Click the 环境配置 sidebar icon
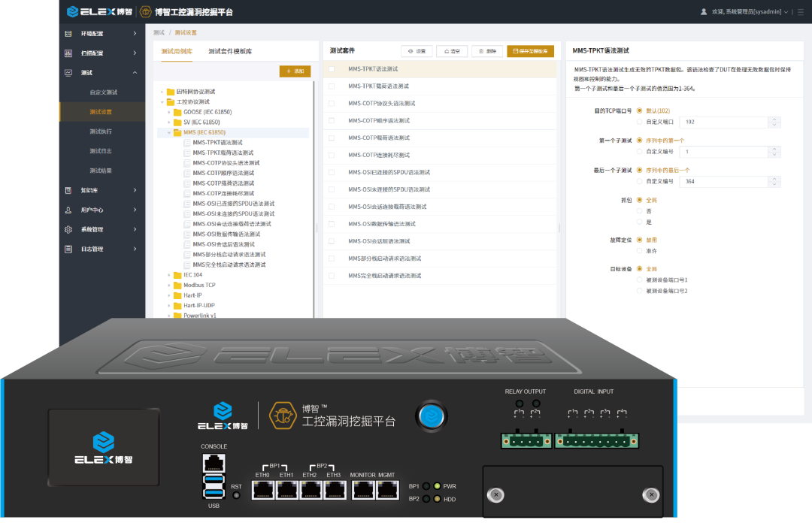 (68, 34)
